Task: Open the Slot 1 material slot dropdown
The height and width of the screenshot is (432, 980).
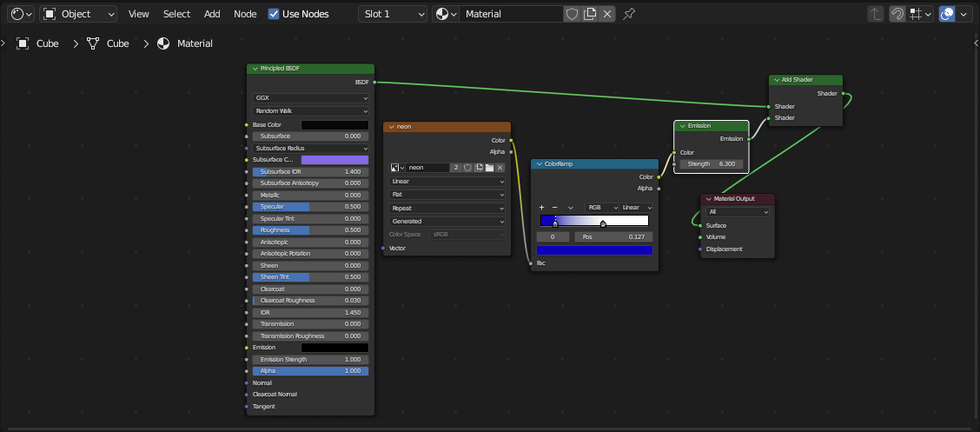Action: (393, 14)
